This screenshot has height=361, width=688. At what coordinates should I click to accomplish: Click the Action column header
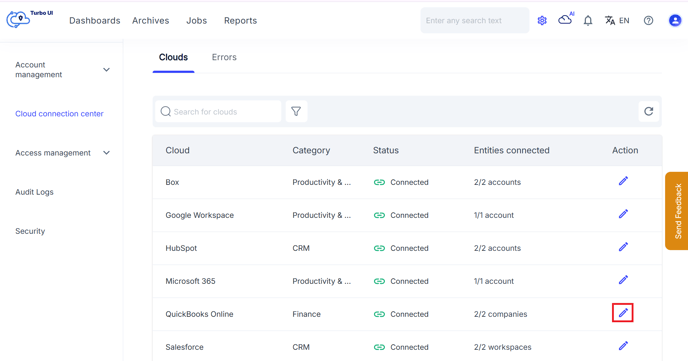pos(625,150)
